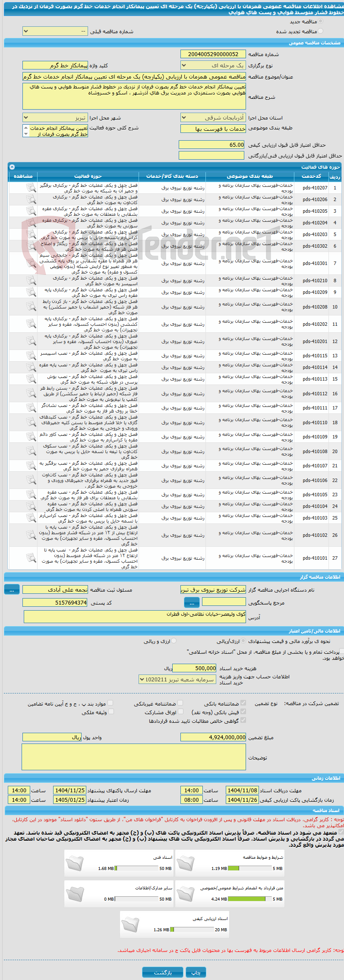Select the مناقصه جدید radio button
344x980 pixels.
320,21
